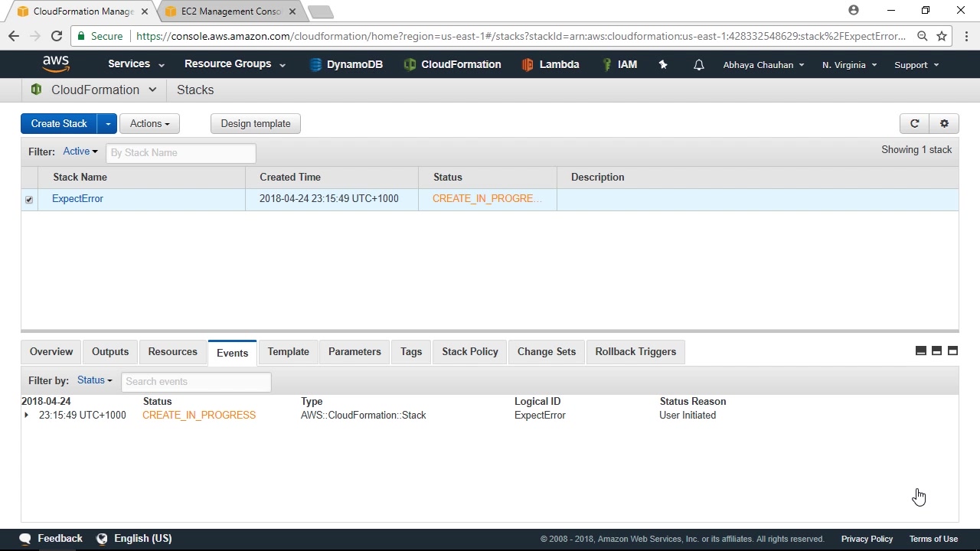Open the CloudFormation shortcut in navbar

click(452, 64)
